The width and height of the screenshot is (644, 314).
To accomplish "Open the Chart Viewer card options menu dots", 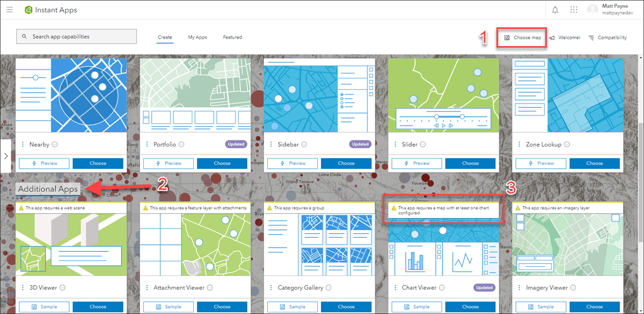I will pos(396,288).
